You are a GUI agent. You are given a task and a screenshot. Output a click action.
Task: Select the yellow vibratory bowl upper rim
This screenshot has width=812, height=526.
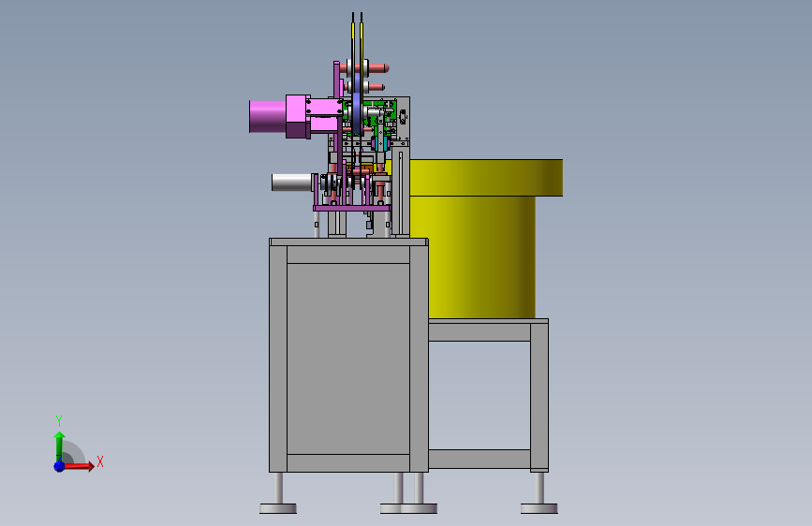[x=486, y=178]
